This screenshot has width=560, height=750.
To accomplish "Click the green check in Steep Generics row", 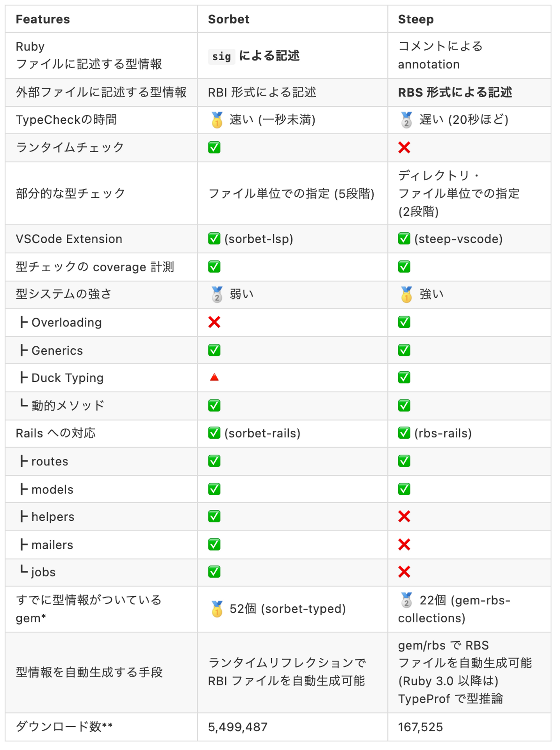I will (x=404, y=350).
